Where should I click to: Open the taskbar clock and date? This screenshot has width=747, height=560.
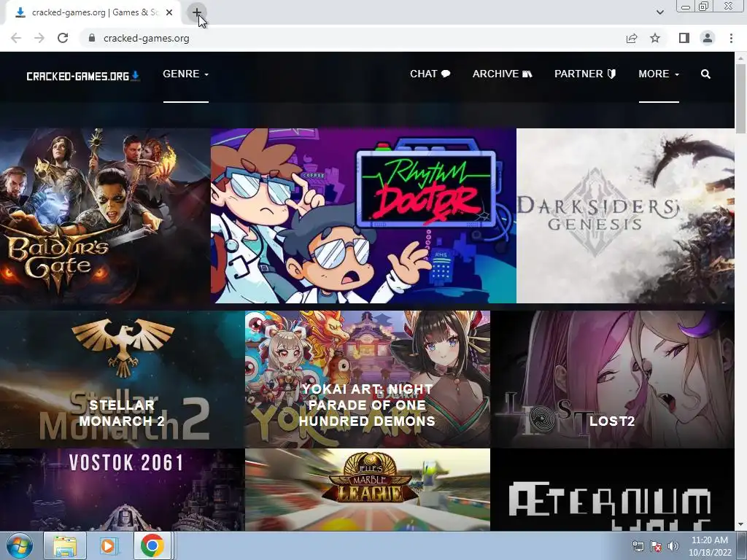tap(710, 546)
